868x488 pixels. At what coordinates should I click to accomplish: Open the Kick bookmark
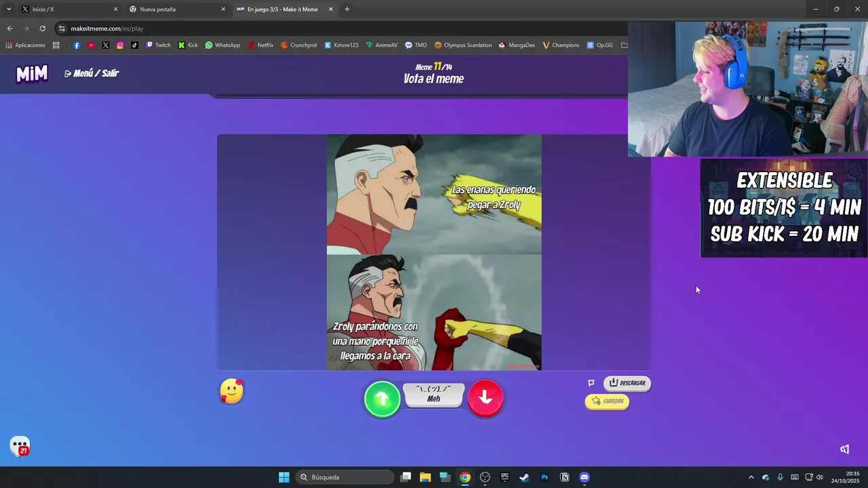pos(188,45)
